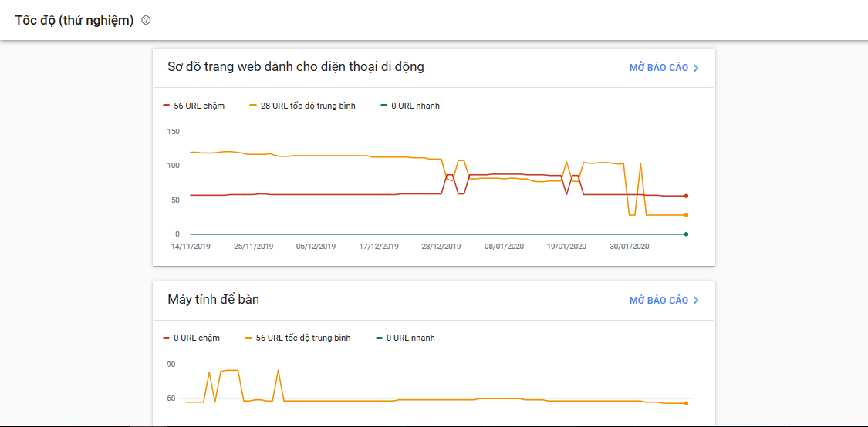Toggle the mobile 0 URL nhanh green legend
Screen dimensions: 868x427
(410, 106)
